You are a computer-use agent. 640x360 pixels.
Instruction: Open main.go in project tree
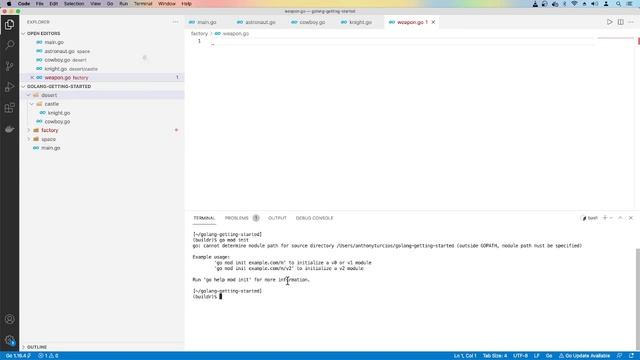click(51, 148)
